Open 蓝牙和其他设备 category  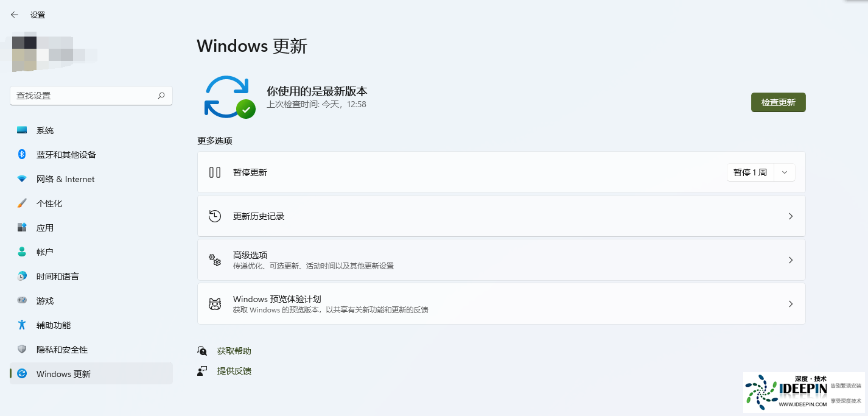click(91, 155)
